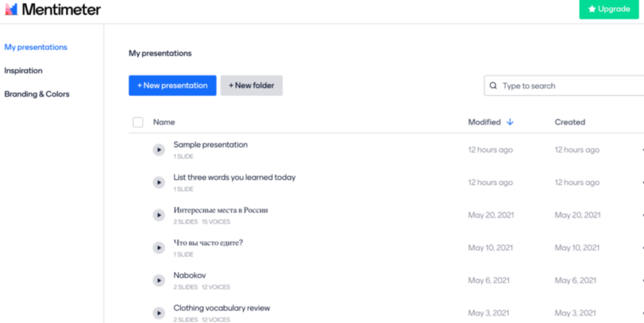Viewport: 644px width, 323px height.
Task: Click 1 SLIDE under Sample presentation
Action: click(x=183, y=157)
